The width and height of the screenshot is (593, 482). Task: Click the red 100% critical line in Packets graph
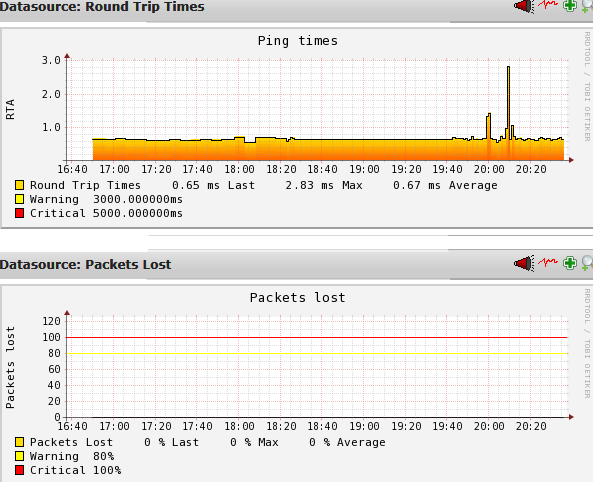point(317,337)
